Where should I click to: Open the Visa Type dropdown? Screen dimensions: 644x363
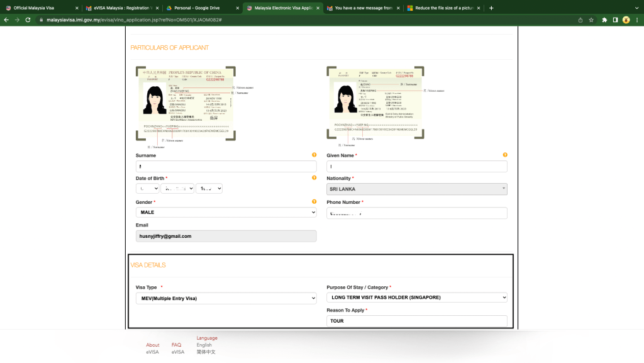click(226, 298)
